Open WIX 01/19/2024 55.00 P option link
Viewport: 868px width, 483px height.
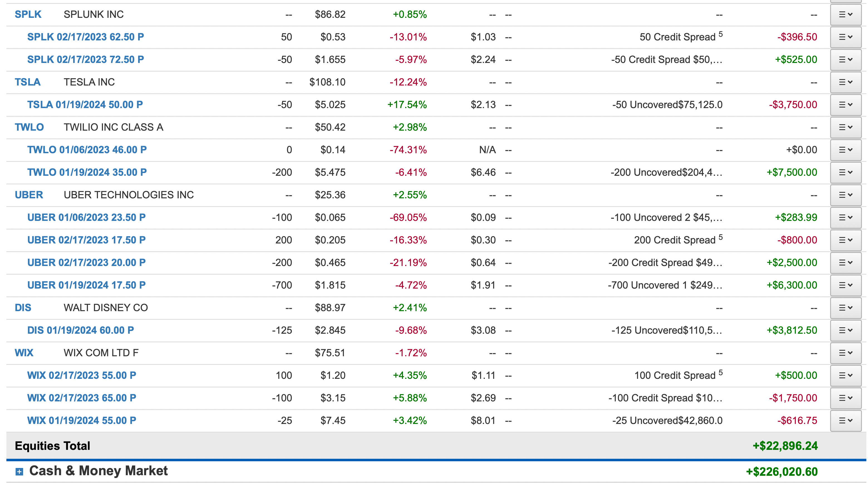(x=82, y=421)
